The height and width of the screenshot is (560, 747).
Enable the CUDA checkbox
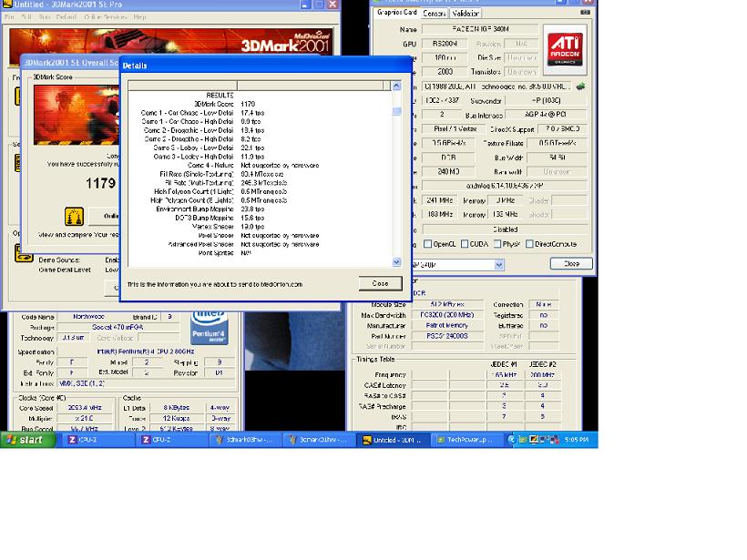coord(465,244)
